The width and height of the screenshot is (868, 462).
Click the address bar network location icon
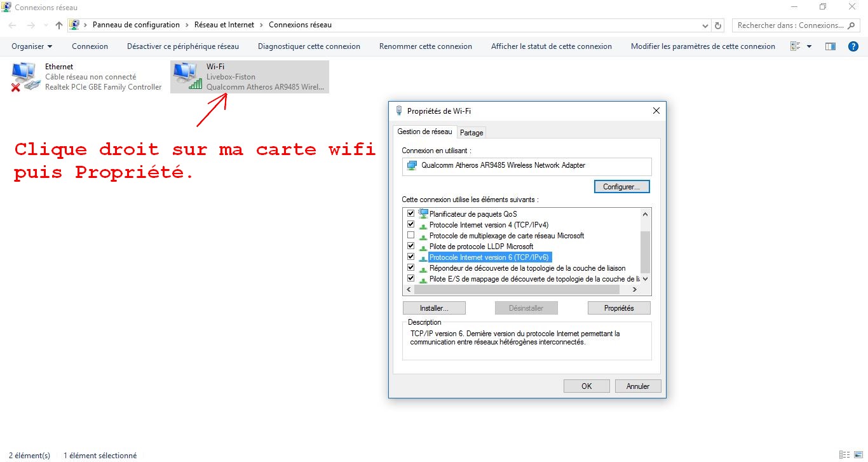74,25
